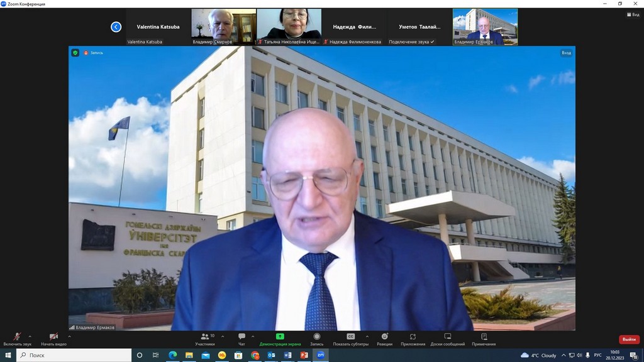The height and width of the screenshot is (362, 644).
Task: Open the Участники participants panel
Action: (204, 339)
